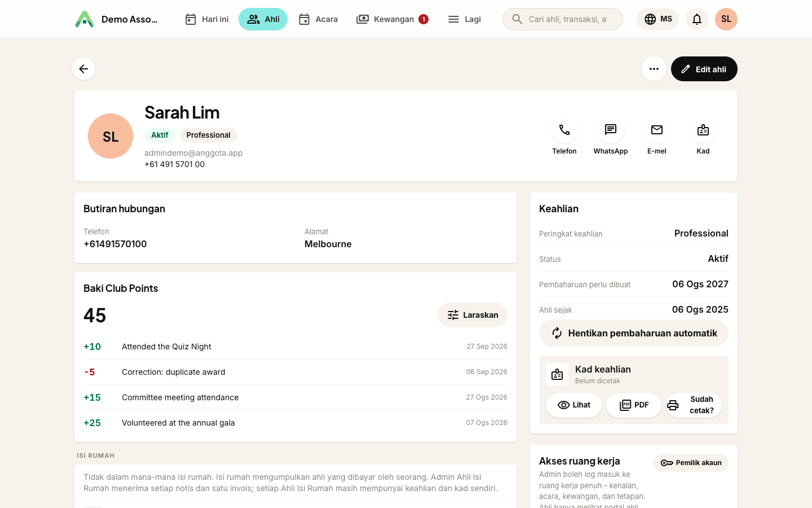Open the SL user avatar menu
Viewport: 812px width, 508px height.
pyautogui.click(x=726, y=19)
